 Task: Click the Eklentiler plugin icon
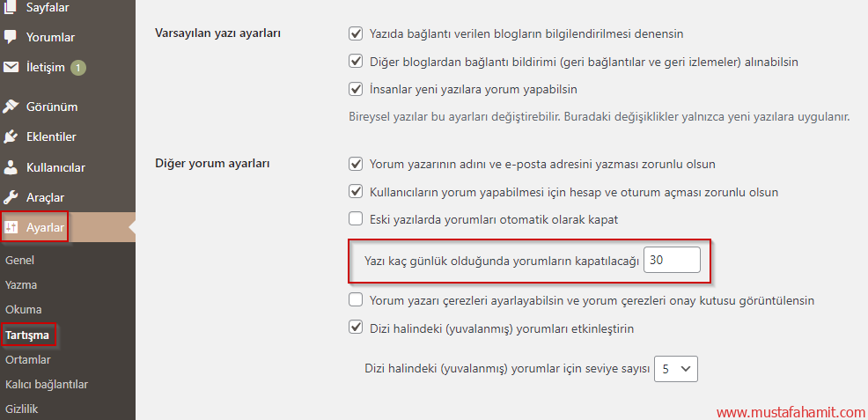point(11,136)
